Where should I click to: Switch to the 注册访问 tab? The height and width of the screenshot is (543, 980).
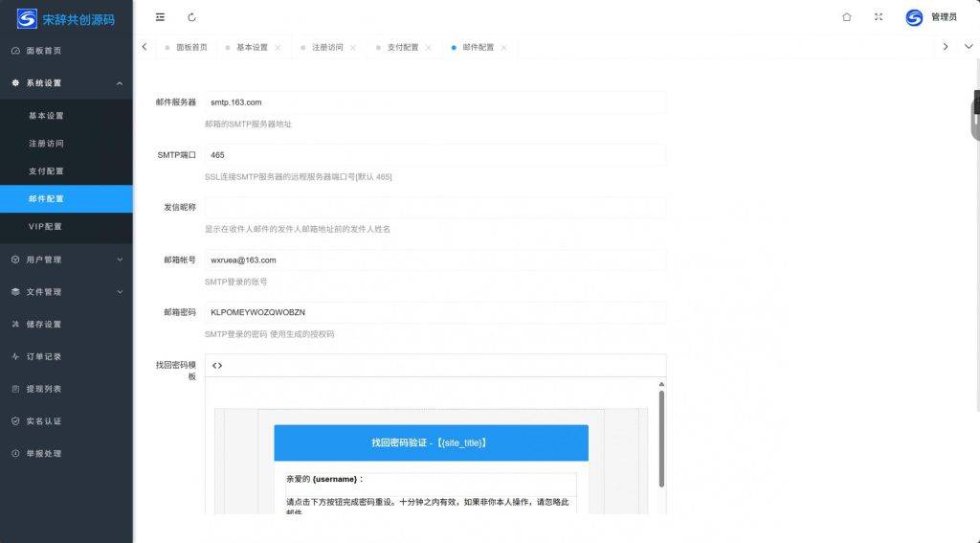[x=327, y=48]
